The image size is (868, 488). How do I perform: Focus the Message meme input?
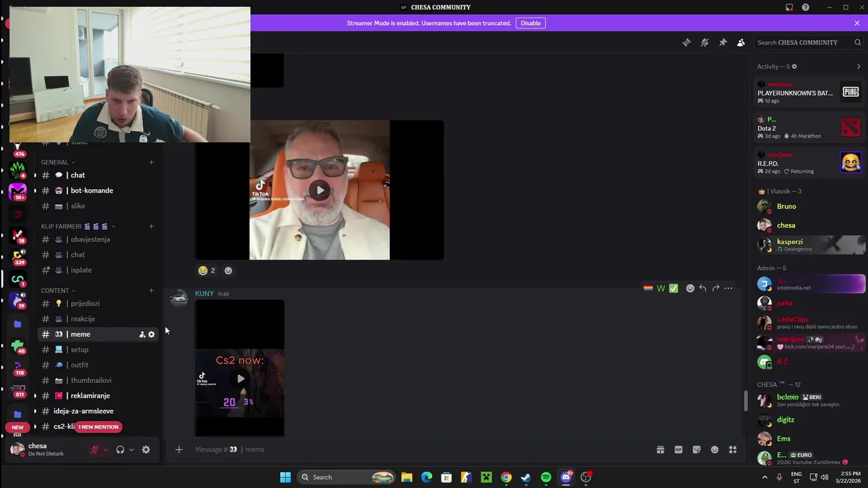point(420,449)
